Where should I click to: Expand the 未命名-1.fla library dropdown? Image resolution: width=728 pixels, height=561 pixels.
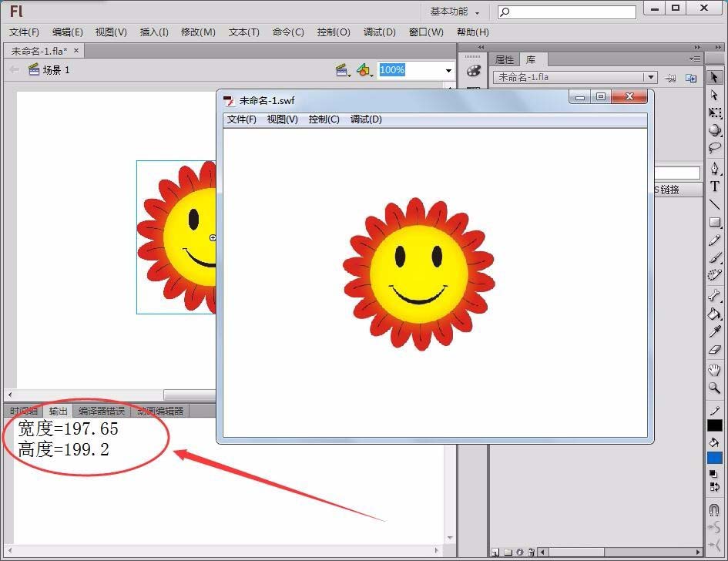[651, 77]
